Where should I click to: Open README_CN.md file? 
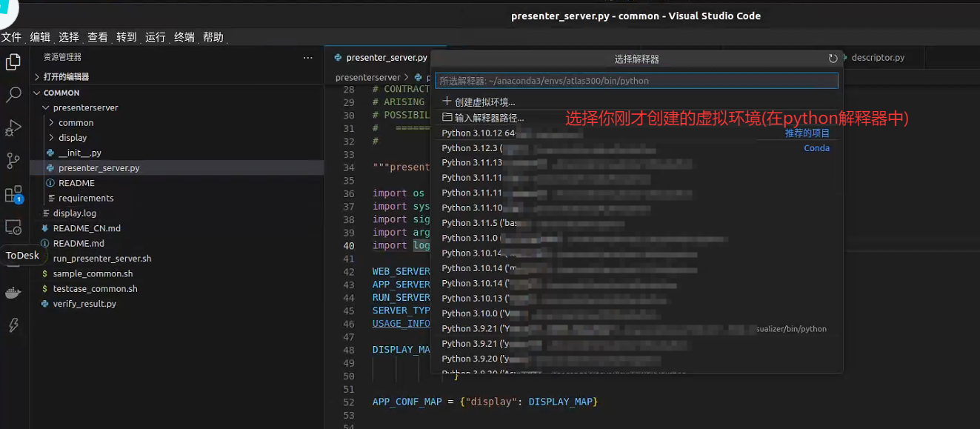point(176,228)
